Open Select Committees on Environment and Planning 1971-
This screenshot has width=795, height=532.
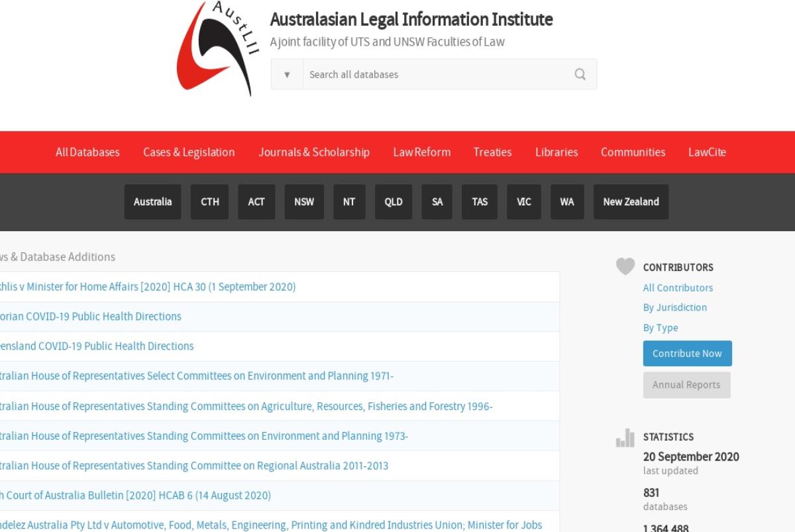coord(197,376)
